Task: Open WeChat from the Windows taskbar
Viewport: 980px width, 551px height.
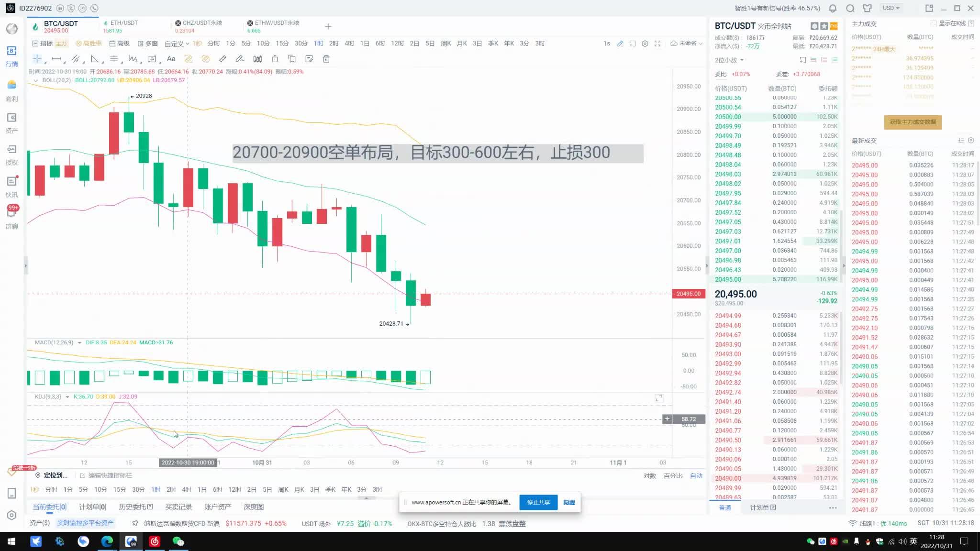Action: tap(178, 541)
